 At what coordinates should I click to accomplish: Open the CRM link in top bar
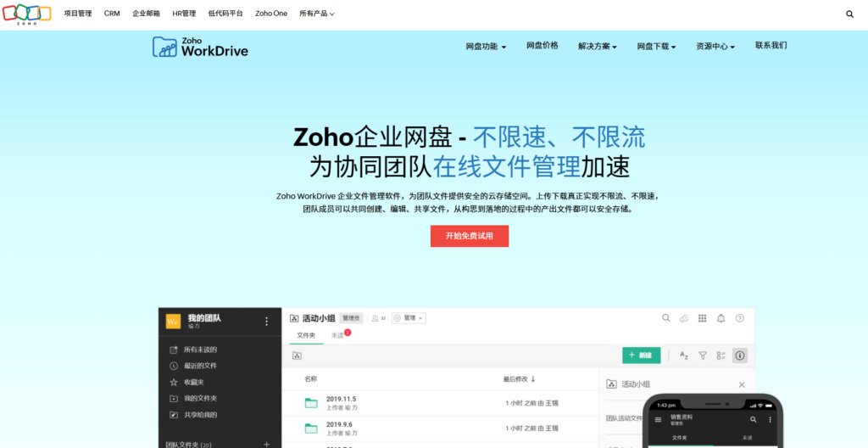[x=112, y=14]
